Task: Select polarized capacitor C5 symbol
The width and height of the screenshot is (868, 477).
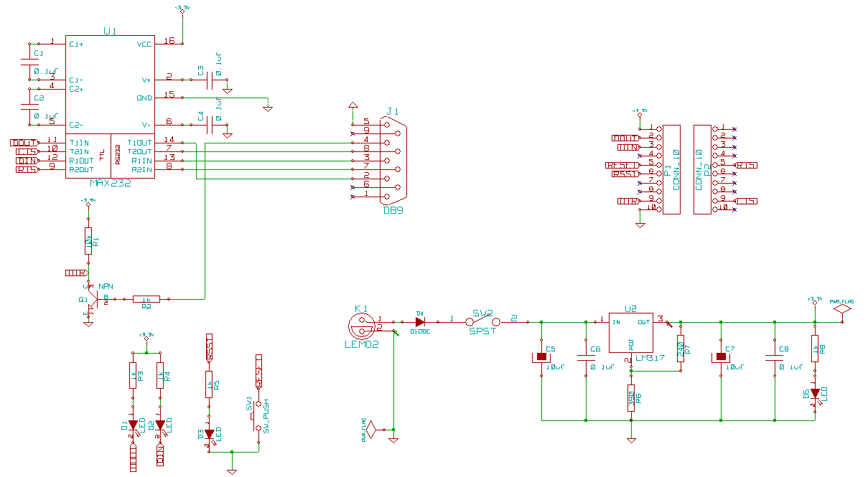Action: coord(541,357)
